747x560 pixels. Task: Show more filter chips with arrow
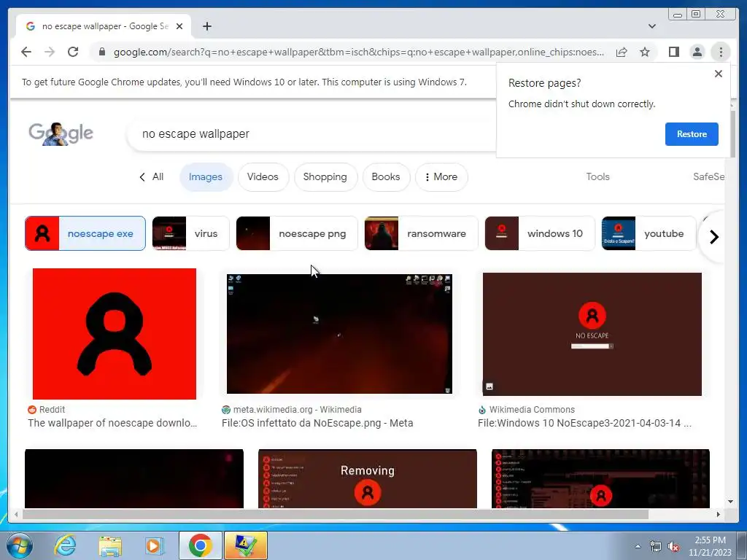713,237
